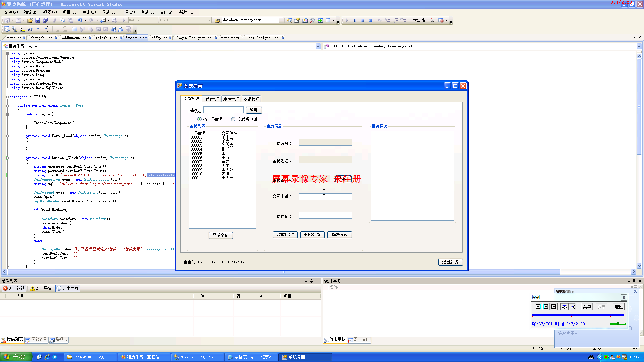Click the Step Into icon in debug toolbar
Viewport: 644px width, 362px height.
(x=387, y=20)
